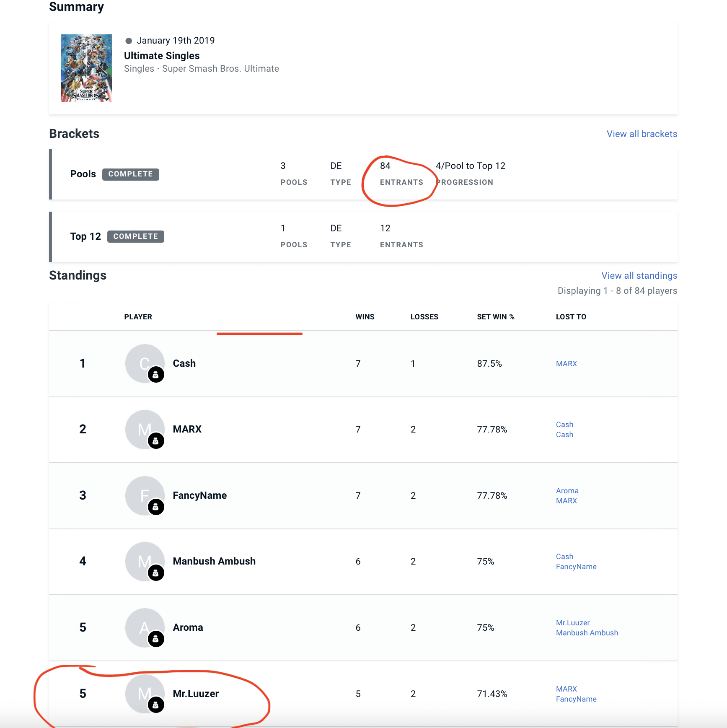
Task: Click Cash's avatar icon
Action: point(145,363)
